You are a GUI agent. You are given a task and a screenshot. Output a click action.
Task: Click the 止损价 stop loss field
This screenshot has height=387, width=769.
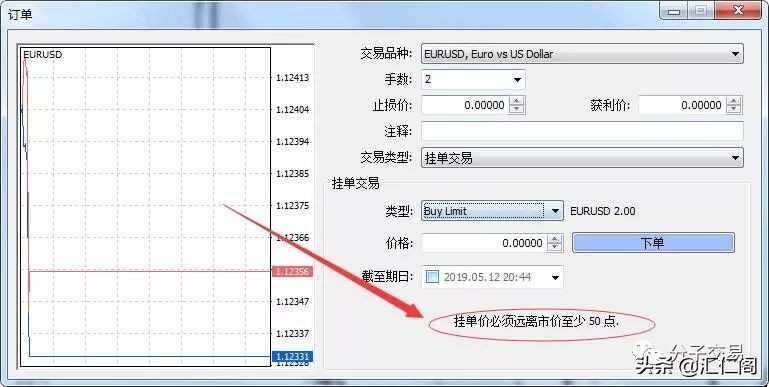[x=465, y=105]
